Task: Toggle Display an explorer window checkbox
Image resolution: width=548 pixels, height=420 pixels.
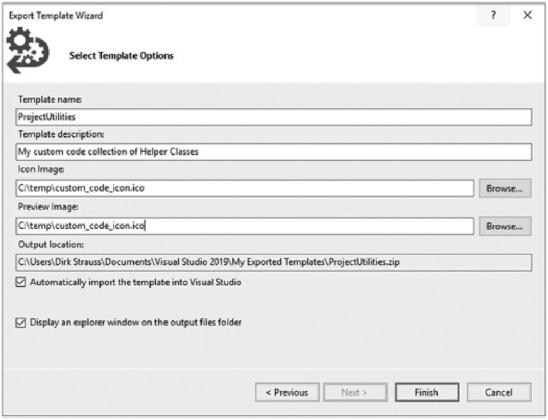Action: coord(21,323)
